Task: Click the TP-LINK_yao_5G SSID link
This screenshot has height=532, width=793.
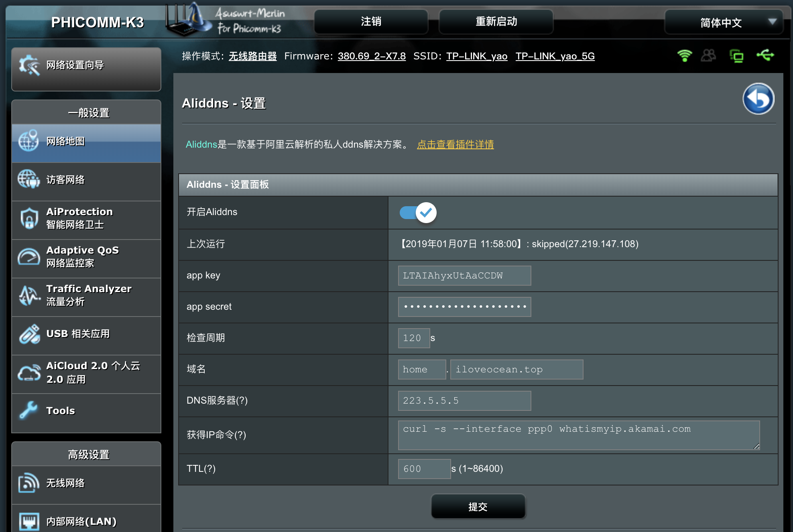Action: 555,56
